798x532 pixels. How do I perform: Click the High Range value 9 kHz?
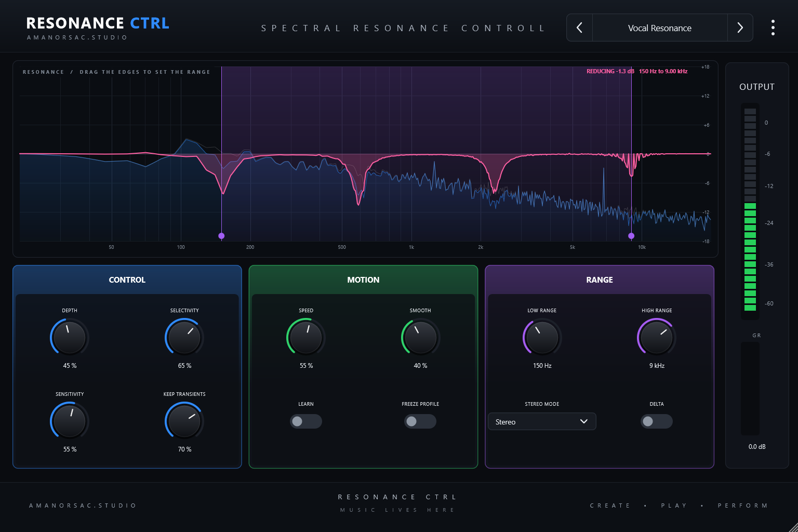tap(657, 366)
